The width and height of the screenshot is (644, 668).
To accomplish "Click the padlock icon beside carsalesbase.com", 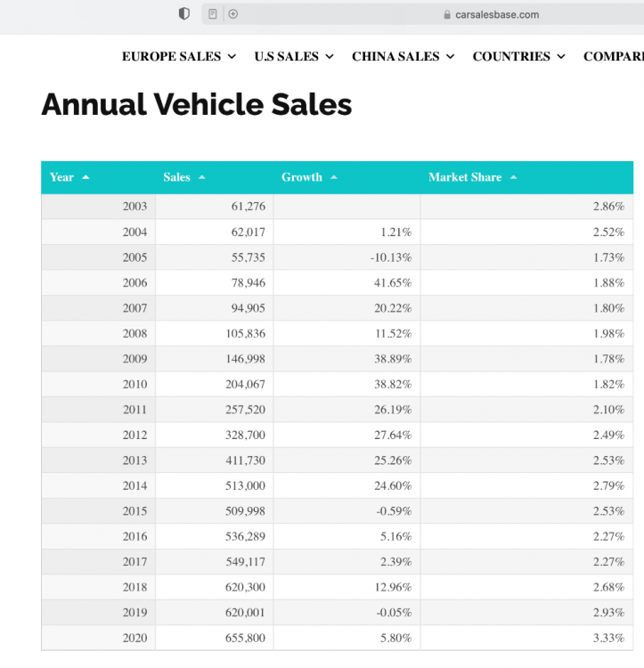I will click(x=447, y=15).
